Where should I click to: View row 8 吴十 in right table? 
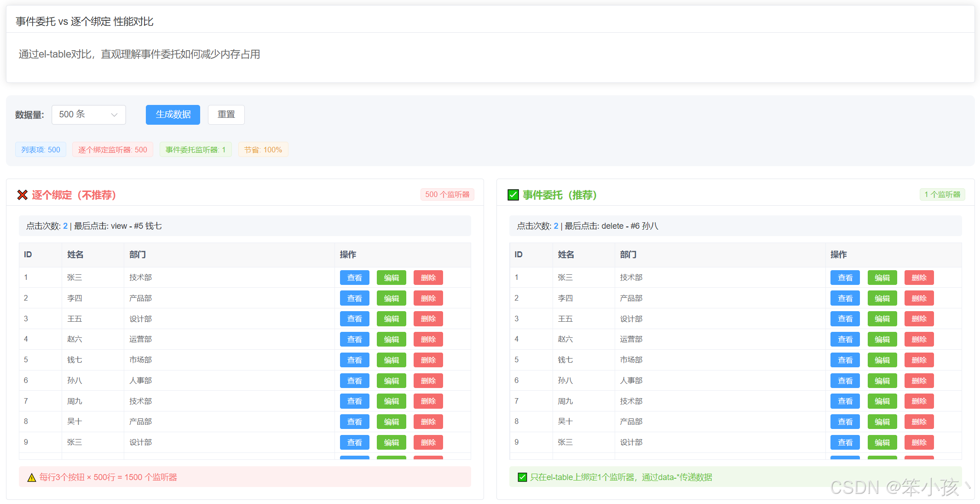(845, 422)
